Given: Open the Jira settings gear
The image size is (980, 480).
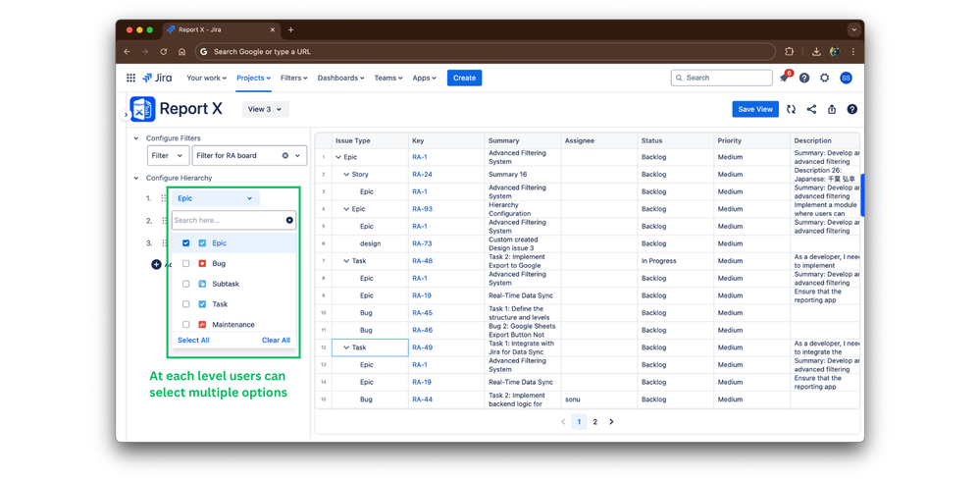Looking at the screenshot, I should tap(824, 79).
